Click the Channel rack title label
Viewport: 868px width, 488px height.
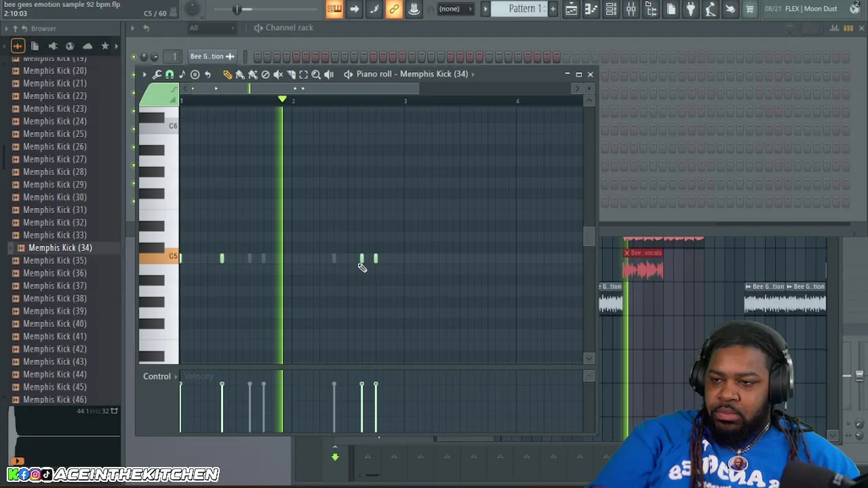[x=290, y=28]
